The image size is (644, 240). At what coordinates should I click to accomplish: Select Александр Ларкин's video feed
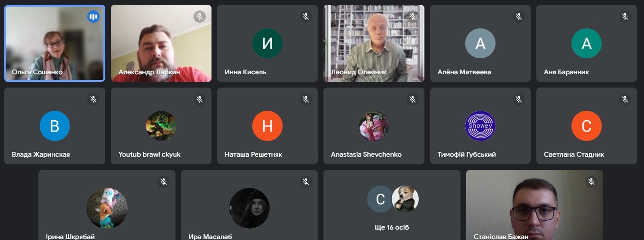click(x=161, y=43)
